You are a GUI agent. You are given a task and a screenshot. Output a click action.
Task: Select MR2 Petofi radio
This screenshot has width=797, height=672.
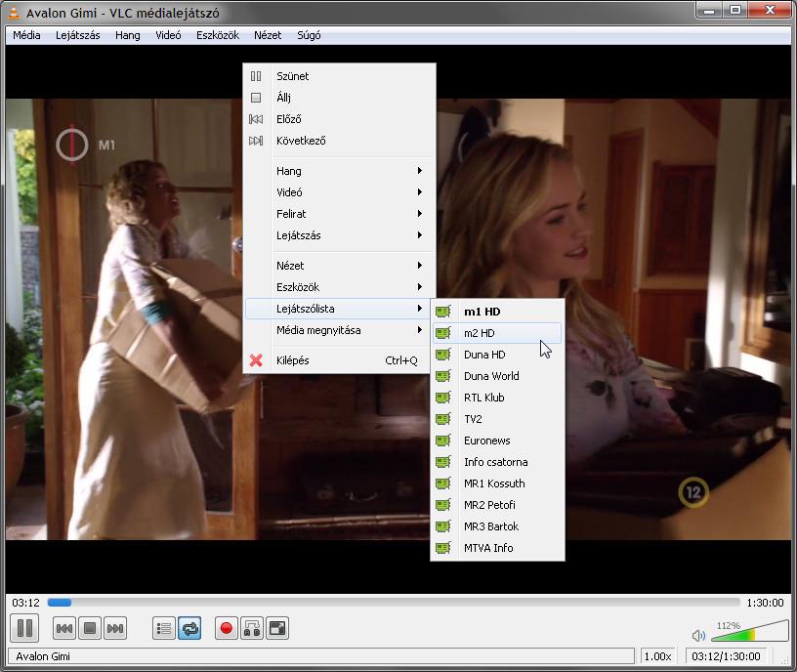tap(497, 505)
